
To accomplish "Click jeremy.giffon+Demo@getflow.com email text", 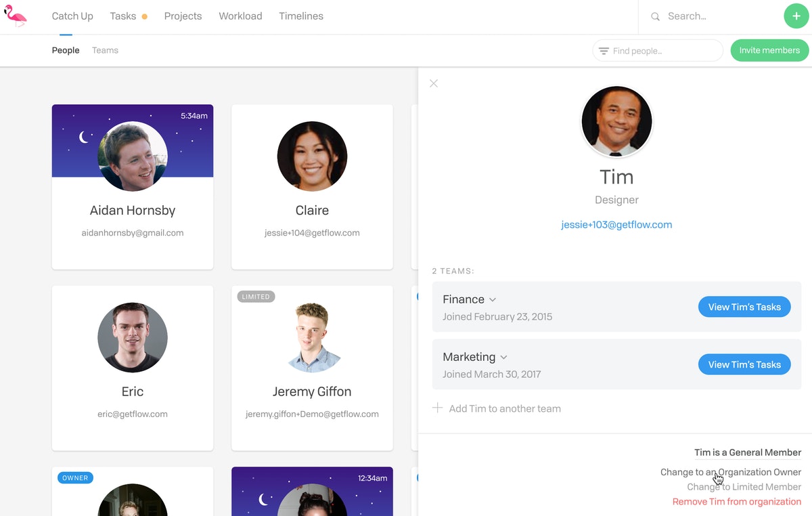I will tap(312, 414).
